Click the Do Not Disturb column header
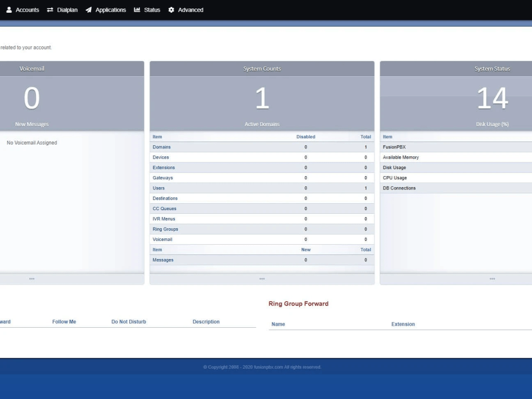 click(x=129, y=322)
